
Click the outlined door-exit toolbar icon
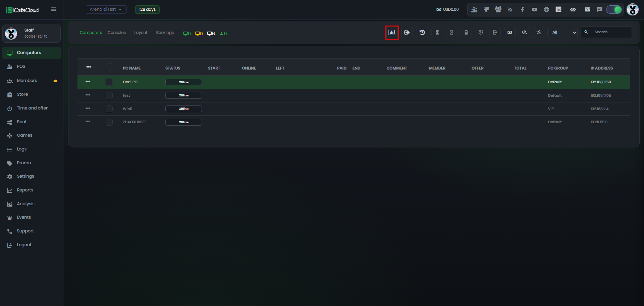point(495,33)
